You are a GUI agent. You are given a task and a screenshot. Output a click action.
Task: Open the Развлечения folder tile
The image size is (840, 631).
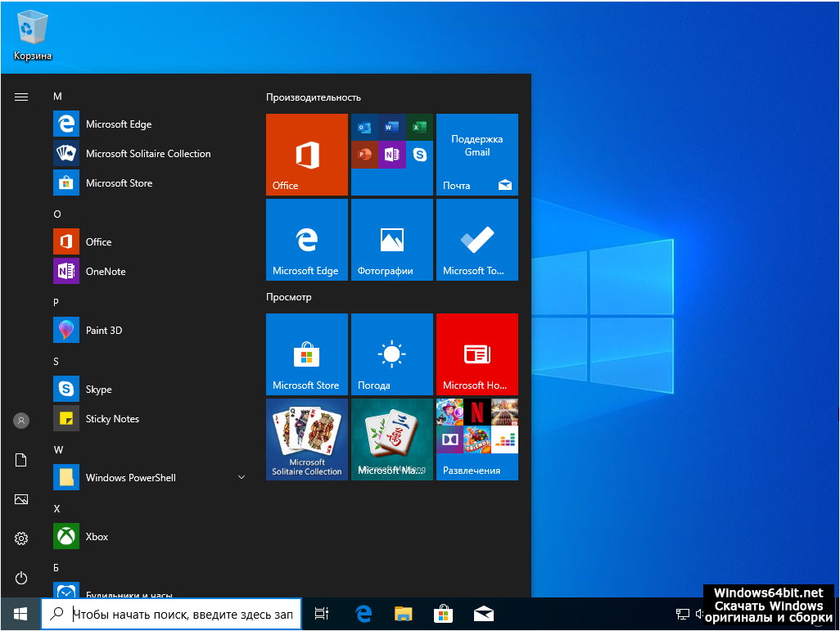click(476, 439)
